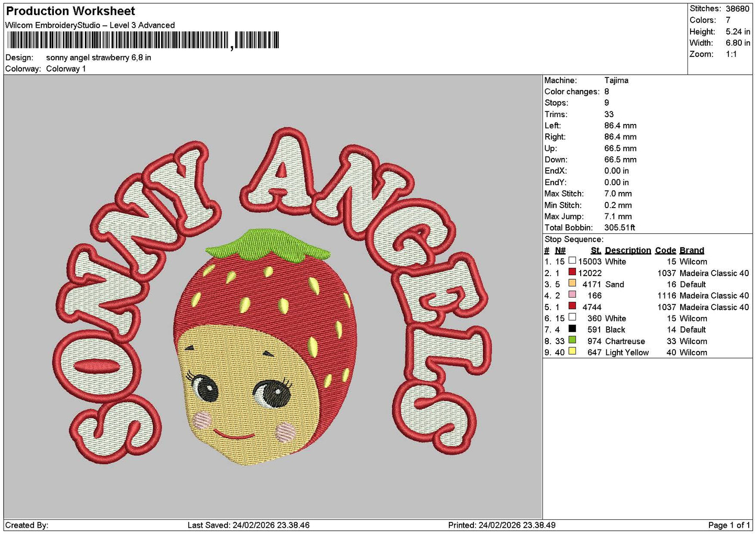Click the Machine value Tajima
Screen dimensions: 756x534
coord(616,81)
